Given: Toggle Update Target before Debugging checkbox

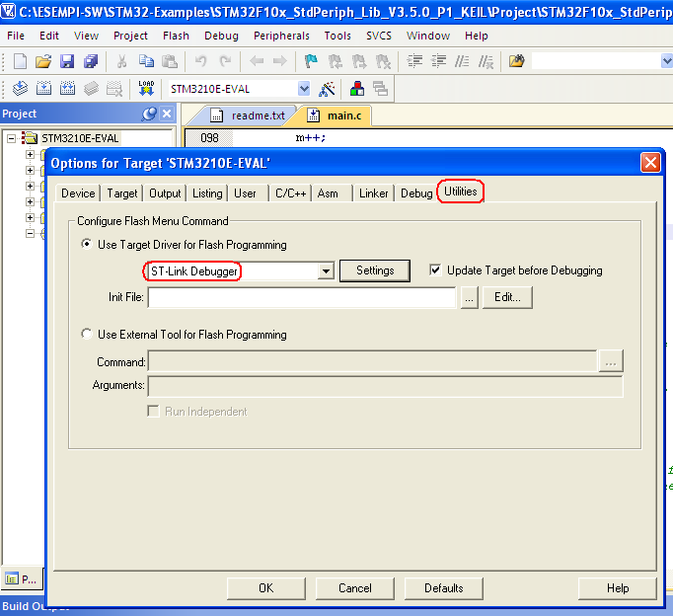Looking at the screenshot, I should (435, 270).
